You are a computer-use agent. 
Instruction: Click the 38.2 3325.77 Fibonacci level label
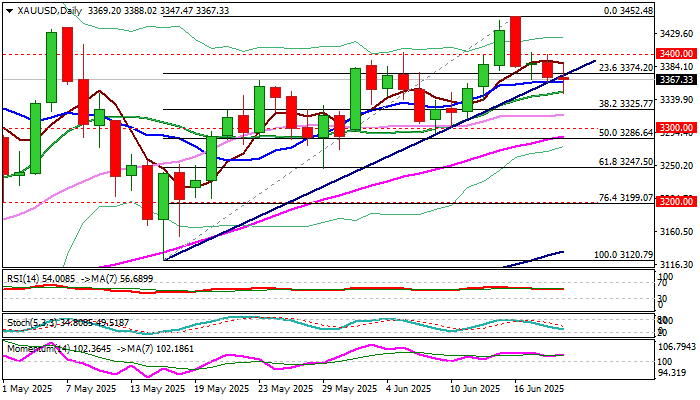pos(625,104)
